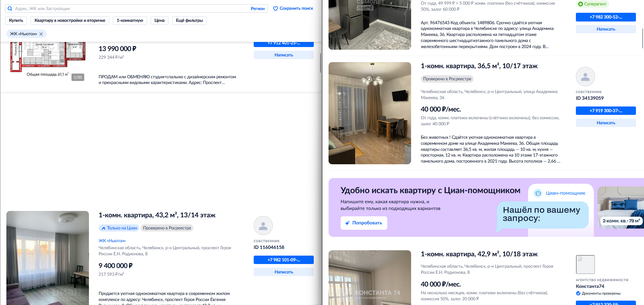Open the Купить dropdown filter
The height and width of the screenshot is (305, 644).
pyautogui.click(x=16, y=20)
